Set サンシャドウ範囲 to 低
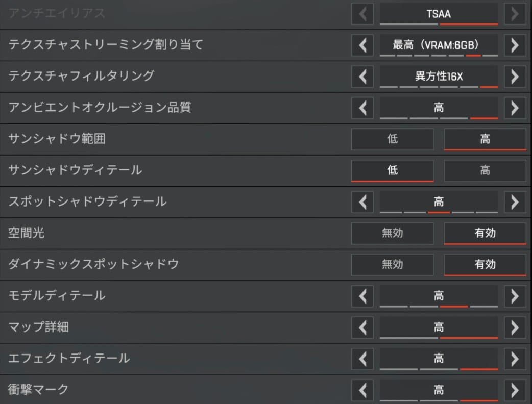This screenshot has width=532, height=404. pyautogui.click(x=392, y=139)
